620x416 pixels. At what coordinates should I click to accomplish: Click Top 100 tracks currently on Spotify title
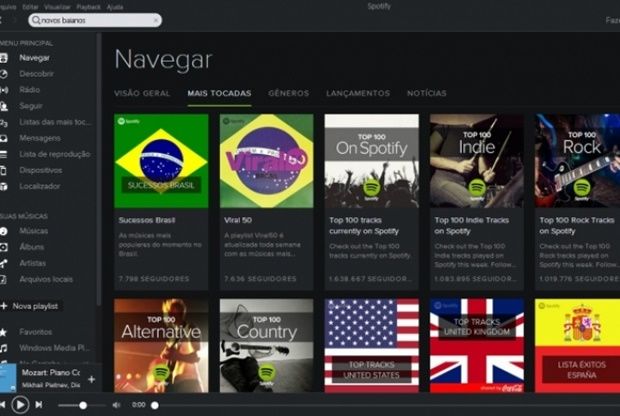tap(364, 226)
